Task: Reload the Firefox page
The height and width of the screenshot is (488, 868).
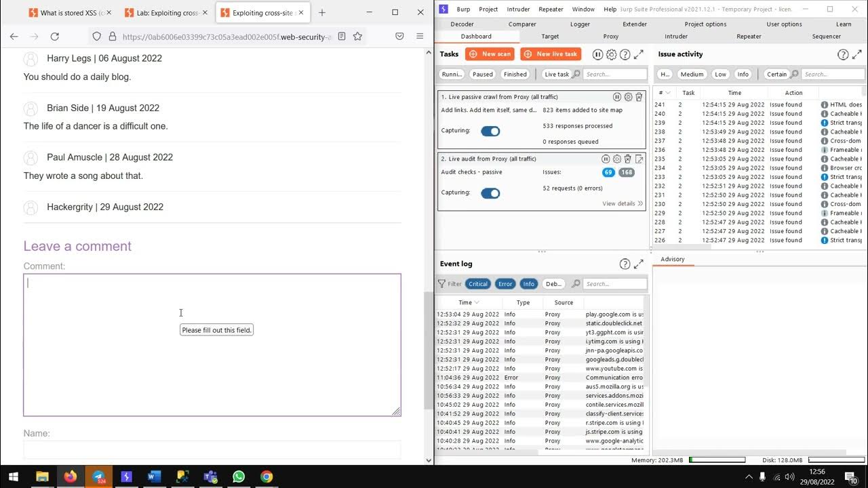Action: pyautogui.click(x=55, y=37)
